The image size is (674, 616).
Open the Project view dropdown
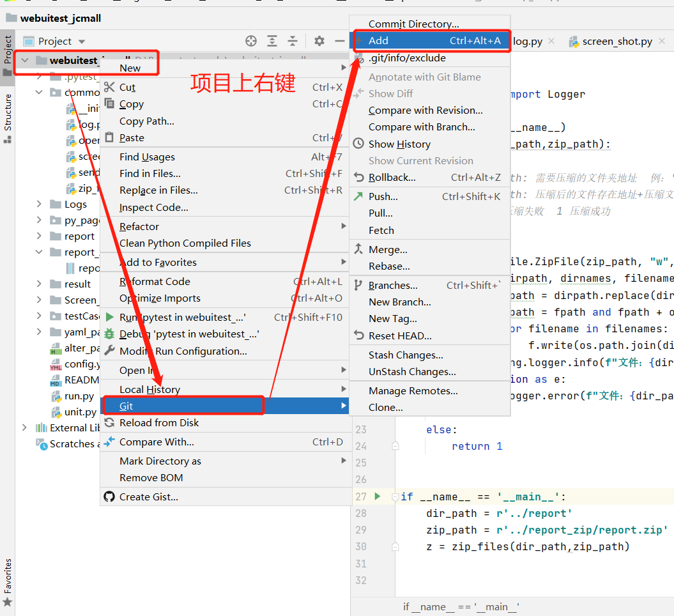coord(82,42)
